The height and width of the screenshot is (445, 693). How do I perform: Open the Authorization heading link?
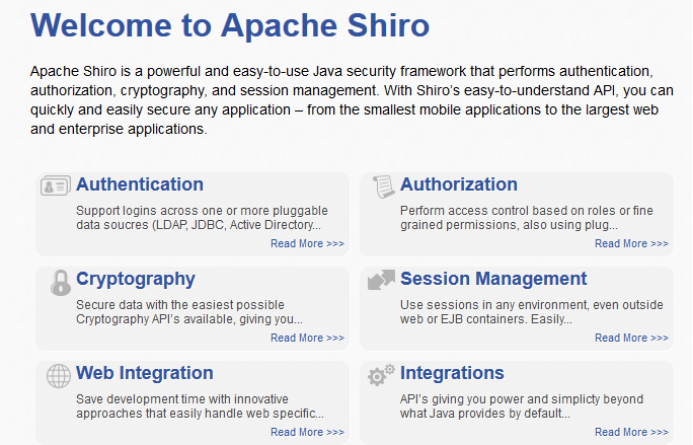click(x=459, y=184)
